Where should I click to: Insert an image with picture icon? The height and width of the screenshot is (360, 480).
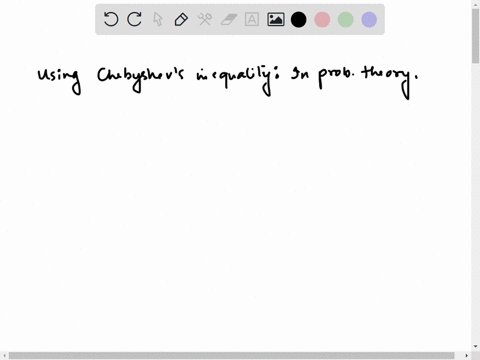pyautogui.click(x=276, y=19)
